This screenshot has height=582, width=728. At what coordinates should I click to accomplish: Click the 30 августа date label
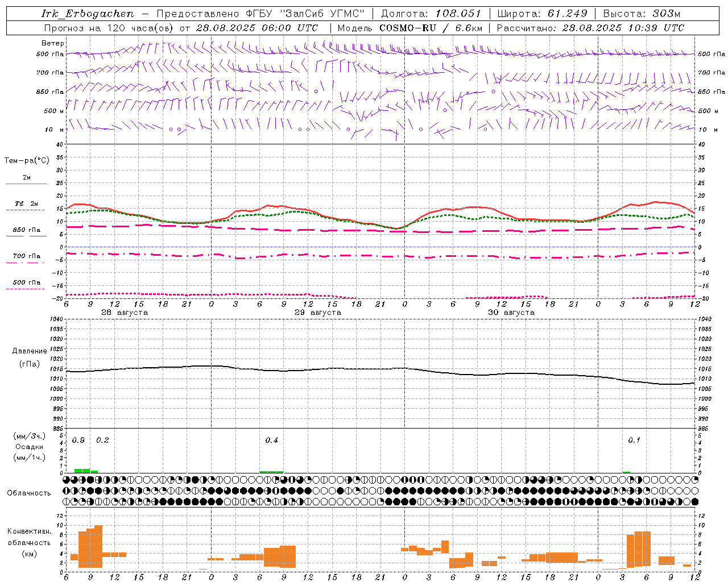click(x=511, y=313)
